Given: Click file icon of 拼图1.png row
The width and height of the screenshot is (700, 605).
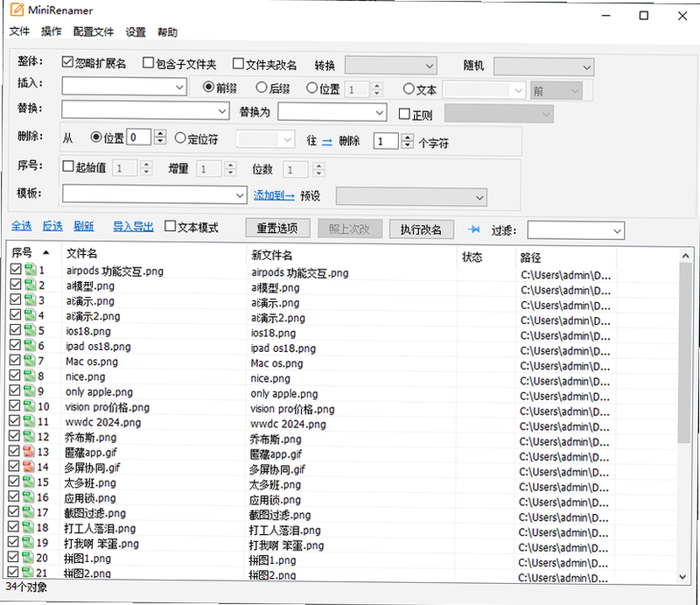Looking at the screenshot, I should 28,557.
